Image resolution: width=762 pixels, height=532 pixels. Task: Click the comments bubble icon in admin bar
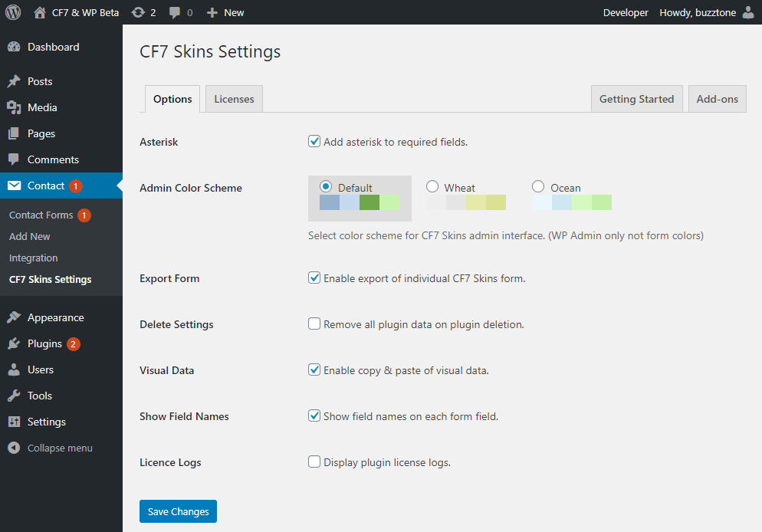(x=176, y=12)
